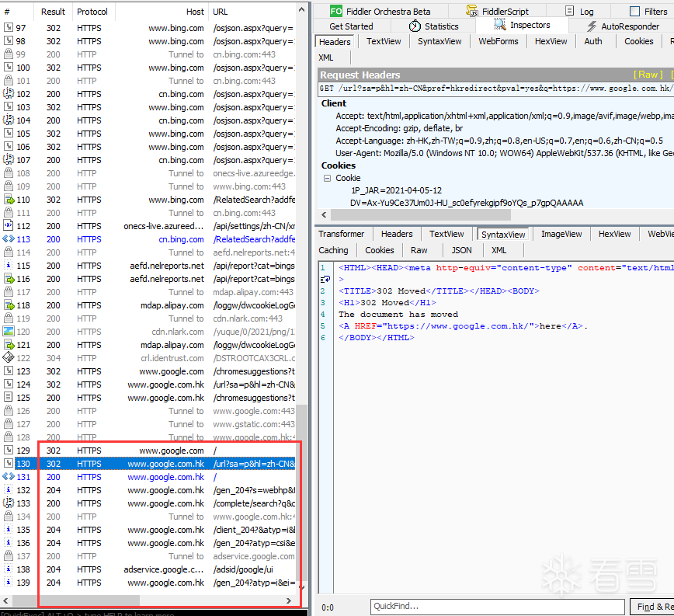Click the info icon of session 115
674x616 pixels.
[x=9, y=265]
